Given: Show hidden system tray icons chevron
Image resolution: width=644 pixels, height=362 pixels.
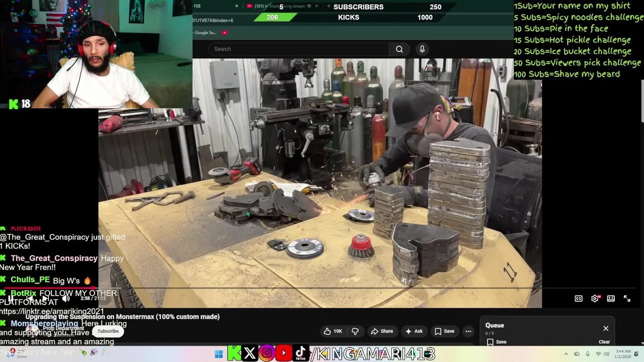Looking at the screenshot, I should 566,354.
